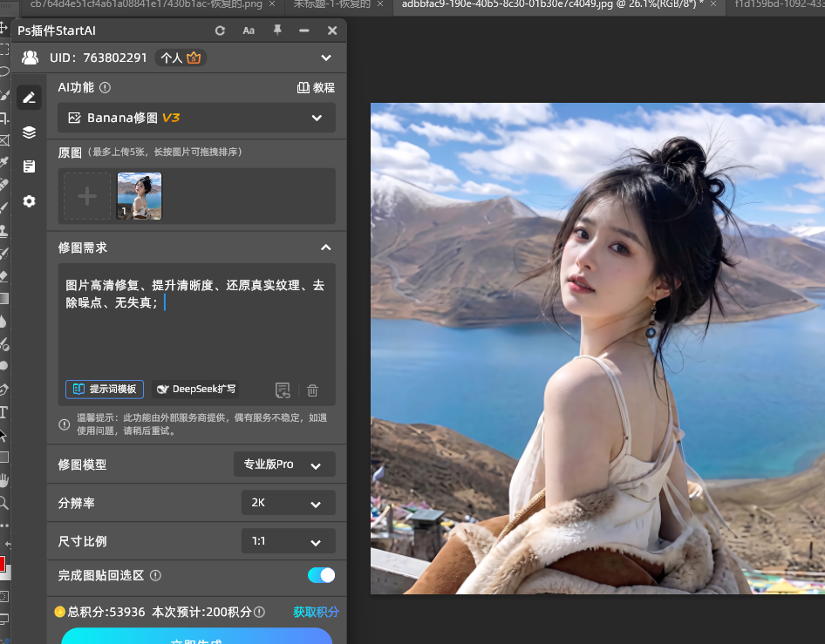Select the Gradient tool in Photoshop toolbar
The width and height of the screenshot is (825, 644).
tap(3, 299)
